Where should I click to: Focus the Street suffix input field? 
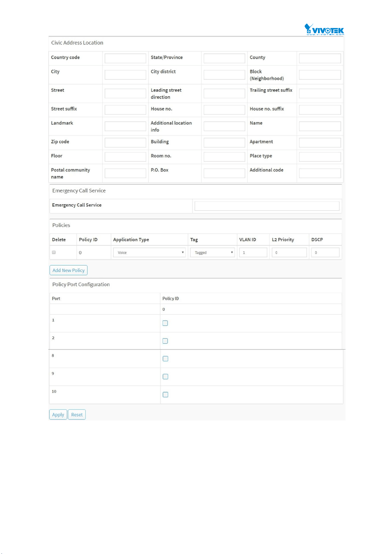point(126,110)
